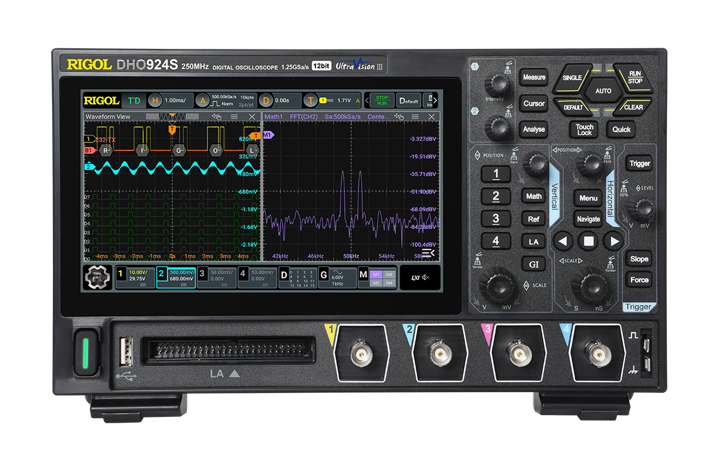This screenshot has width=705, height=471.
Task: Tap the B1 bus decode marker
Action: tap(89, 150)
